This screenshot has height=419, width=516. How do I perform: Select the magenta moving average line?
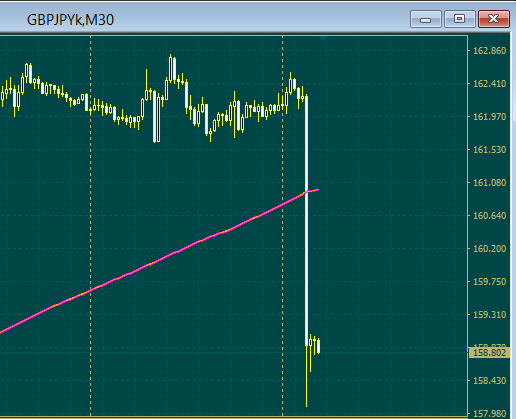click(160, 260)
